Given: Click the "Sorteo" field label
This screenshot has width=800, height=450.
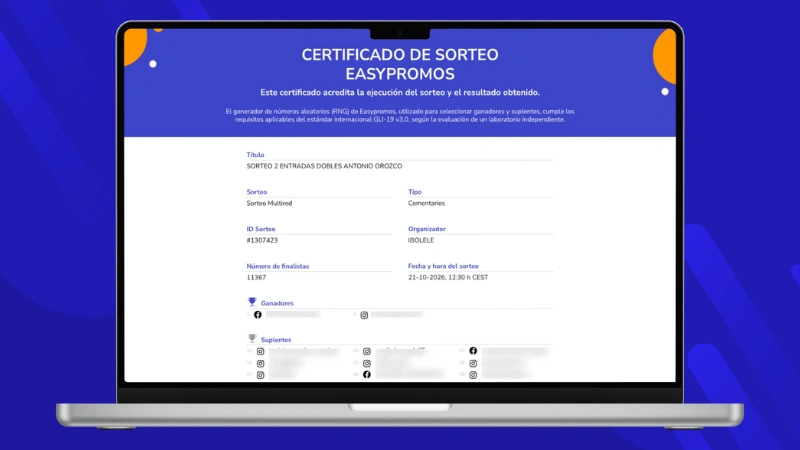Looking at the screenshot, I should tap(257, 192).
